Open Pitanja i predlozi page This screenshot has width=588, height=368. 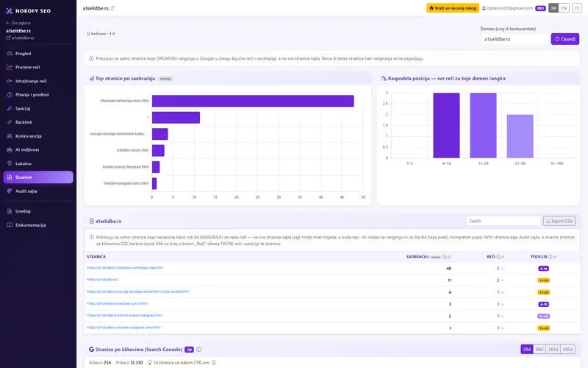click(x=38, y=95)
